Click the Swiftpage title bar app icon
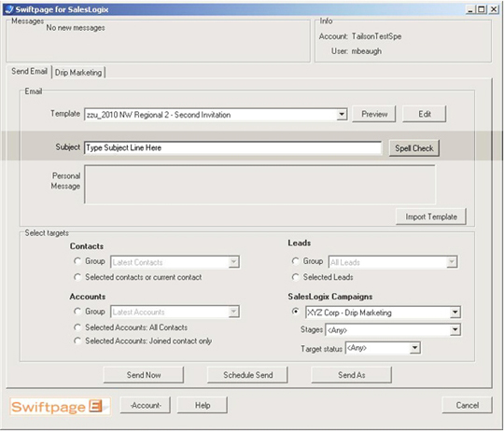Viewport: 504px width, 431px height. pyautogui.click(x=9, y=9)
